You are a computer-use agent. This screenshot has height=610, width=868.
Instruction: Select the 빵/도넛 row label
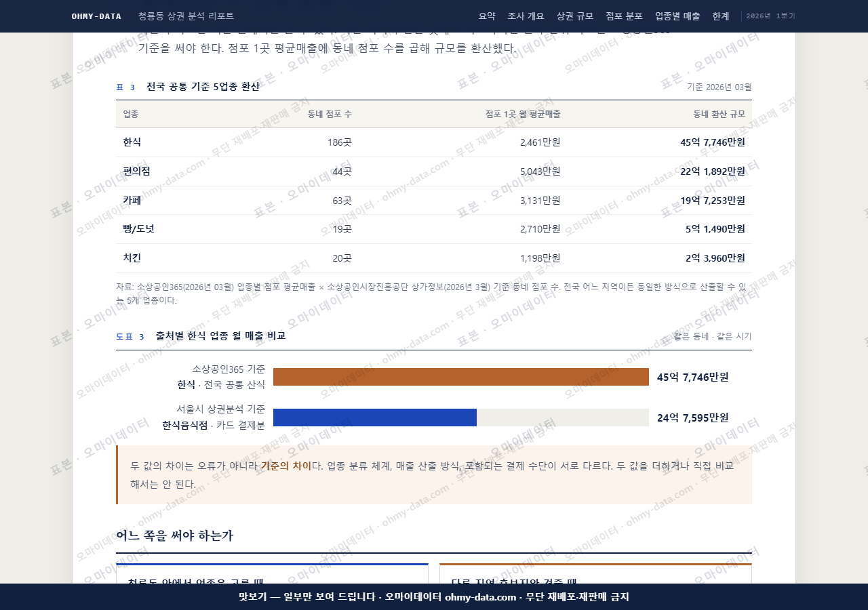click(138, 229)
